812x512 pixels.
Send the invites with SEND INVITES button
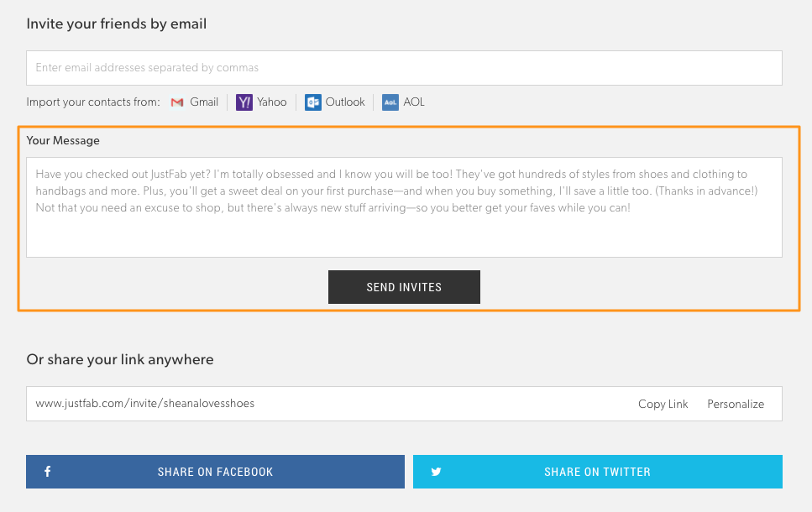404,287
